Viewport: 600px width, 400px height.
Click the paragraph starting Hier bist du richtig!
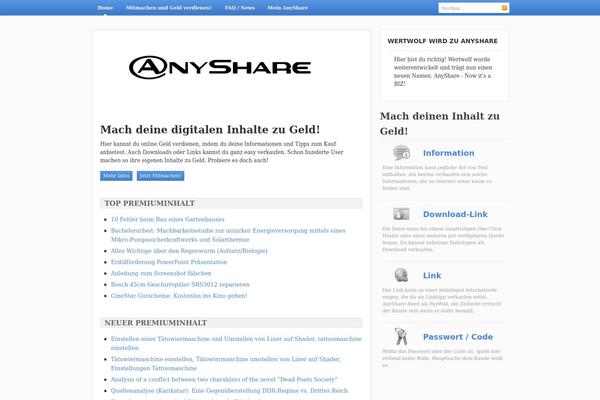click(x=443, y=72)
